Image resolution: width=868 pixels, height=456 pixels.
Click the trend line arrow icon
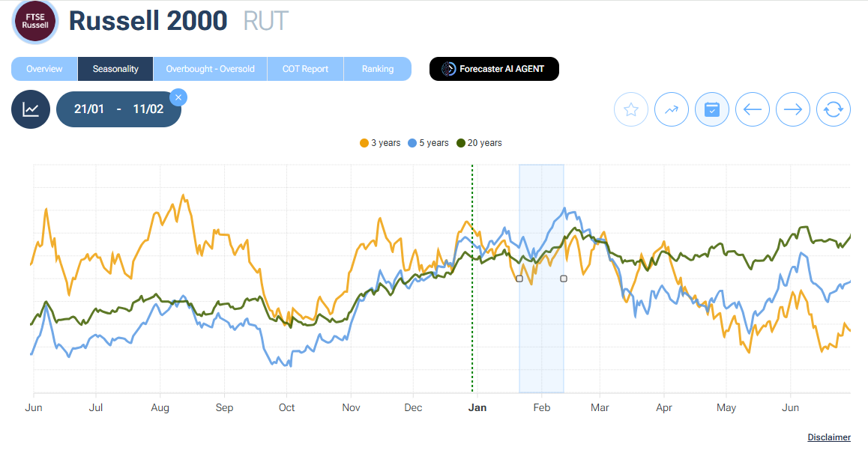coord(672,110)
